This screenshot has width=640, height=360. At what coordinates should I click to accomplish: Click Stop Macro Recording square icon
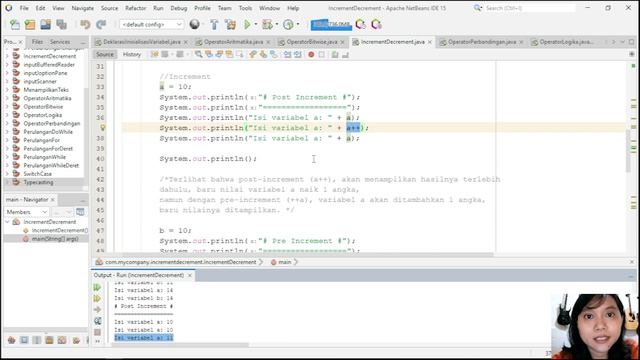point(321,54)
